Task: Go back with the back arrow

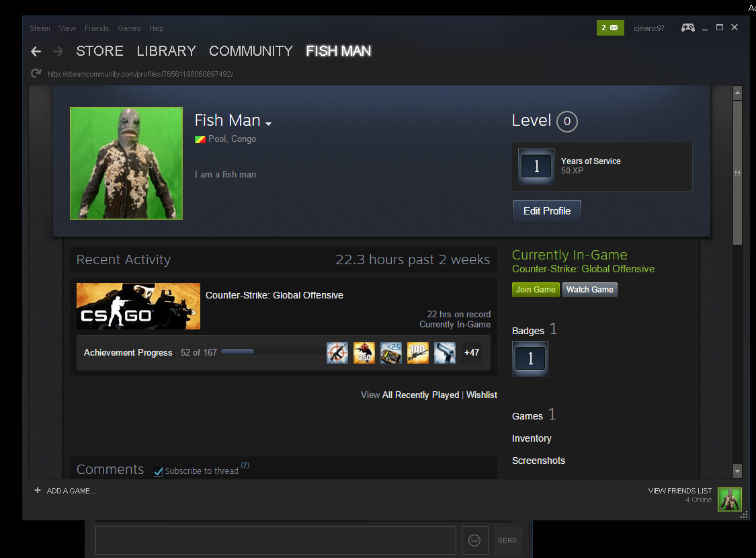Action: coord(36,51)
